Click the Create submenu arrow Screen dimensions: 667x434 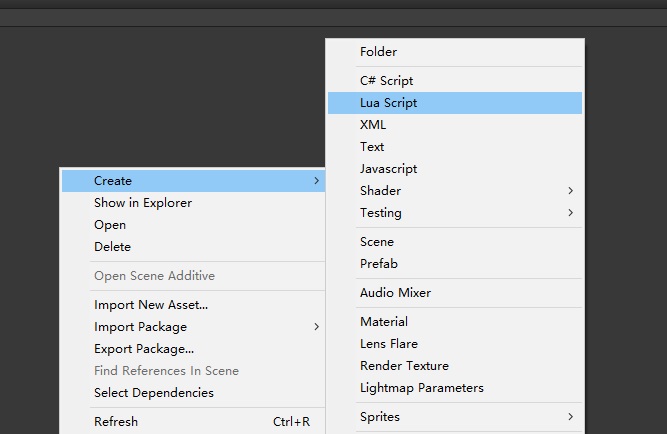tap(316, 181)
